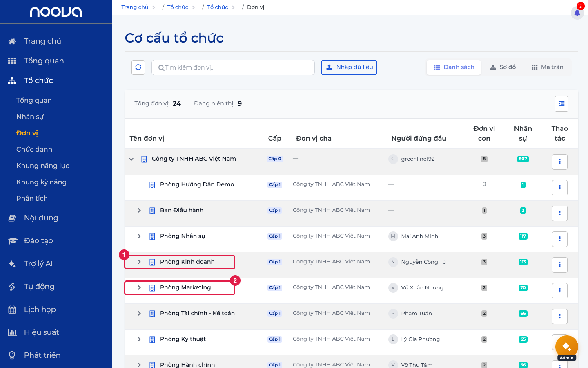The width and height of the screenshot is (588, 368).
Task: Collapse the Công ty TNHH ABC Việt Nam row
Action: [x=131, y=159]
